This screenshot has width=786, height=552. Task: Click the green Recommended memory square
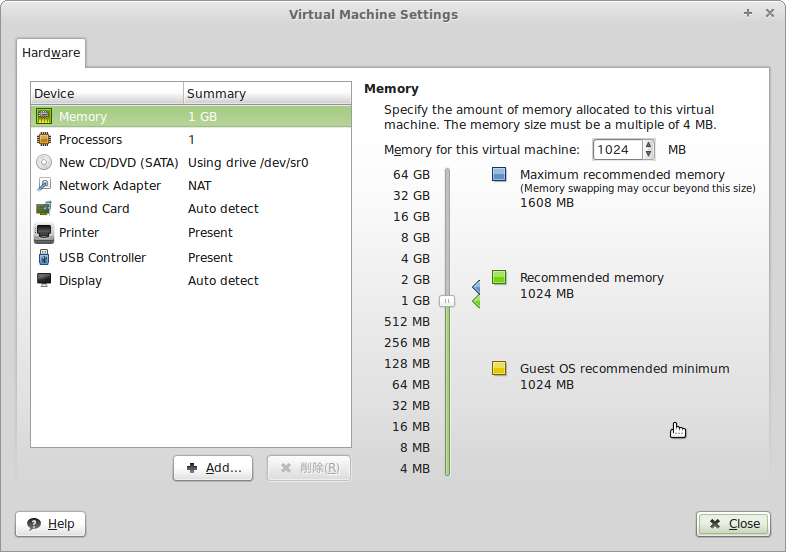(x=499, y=278)
